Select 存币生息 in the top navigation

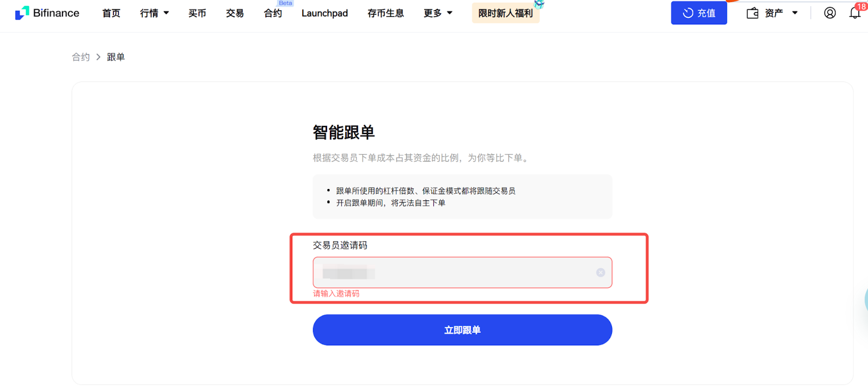(x=386, y=13)
